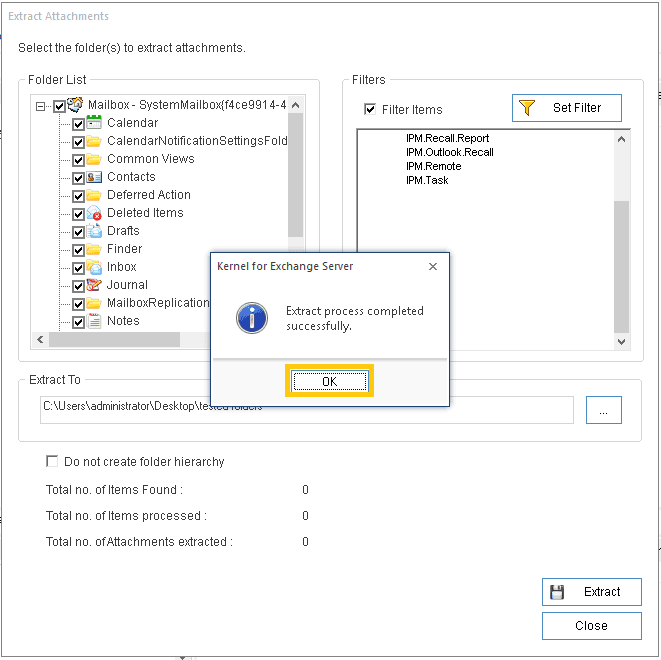
Task: Open the browse (...) button for Extract To
Action: (603, 410)
